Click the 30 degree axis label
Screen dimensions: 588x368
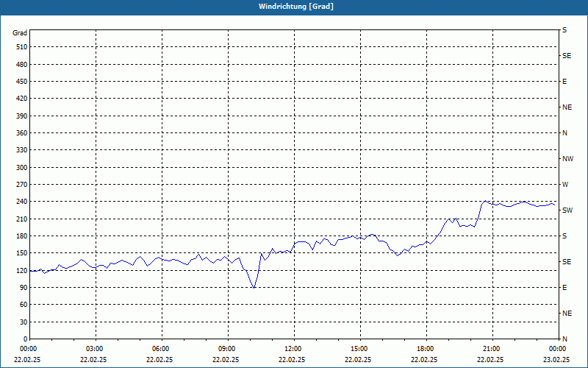(24, 322)
